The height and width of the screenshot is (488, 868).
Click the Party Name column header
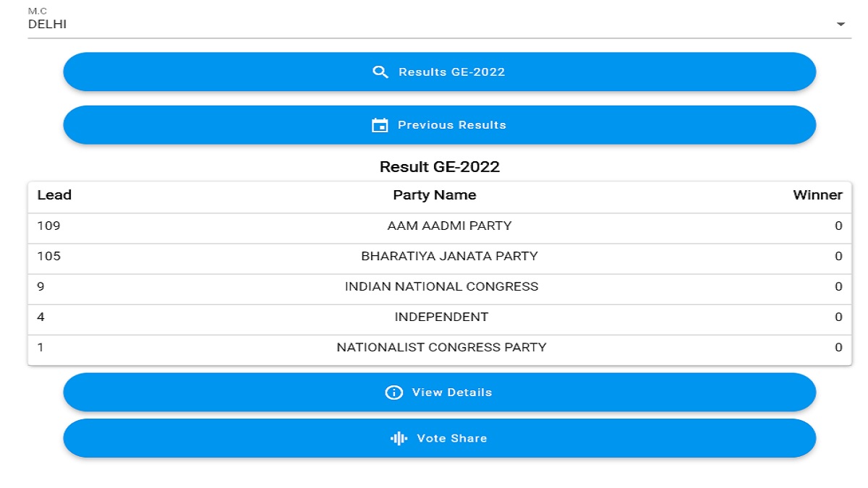pyautogui.click(x=434, y=194)
